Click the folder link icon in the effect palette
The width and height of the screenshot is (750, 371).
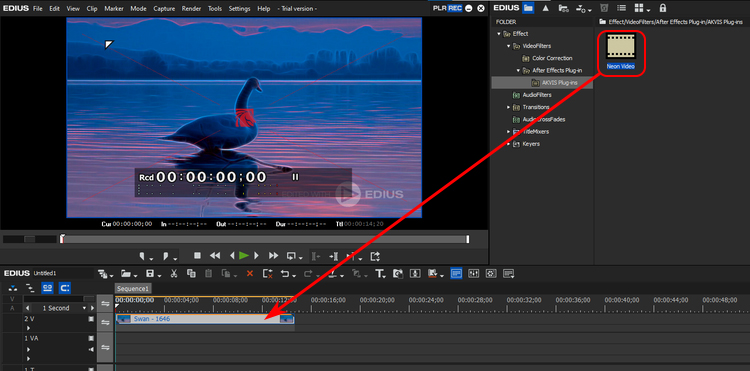[x=563, y=8]
